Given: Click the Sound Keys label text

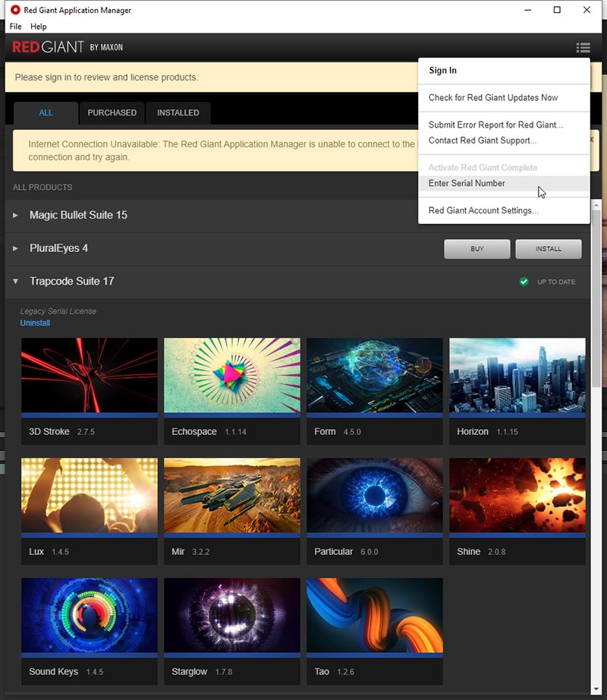Looking at the screenshot, I should pos(54,672).
